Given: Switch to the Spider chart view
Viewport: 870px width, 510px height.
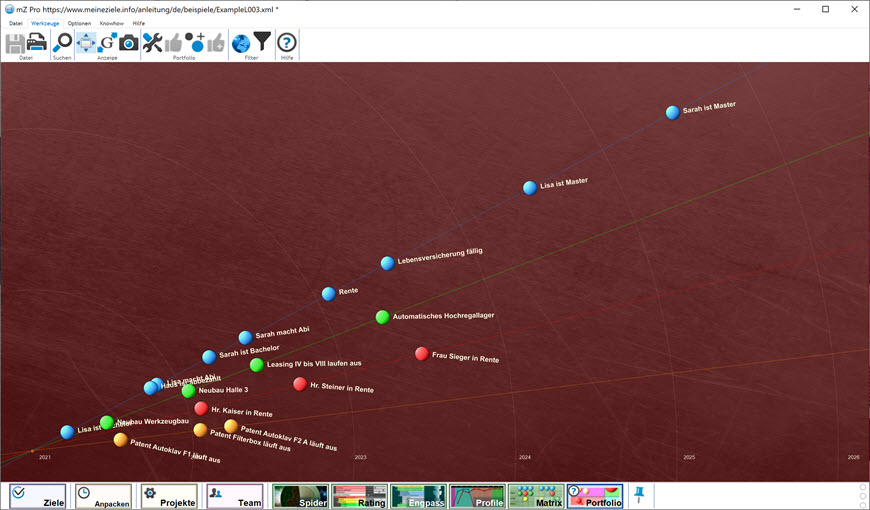Looking at the screenshot, I should (300, 496).
